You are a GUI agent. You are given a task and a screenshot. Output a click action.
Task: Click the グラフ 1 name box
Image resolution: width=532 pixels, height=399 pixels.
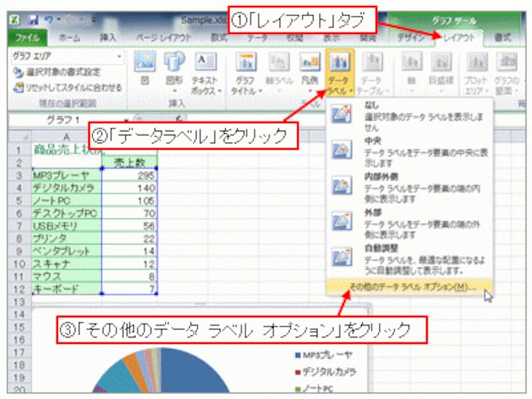tap(65, 120)
